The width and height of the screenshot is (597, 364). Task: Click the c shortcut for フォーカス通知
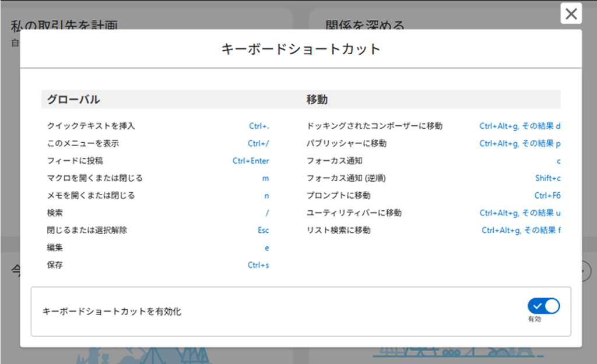coord(559,161)
